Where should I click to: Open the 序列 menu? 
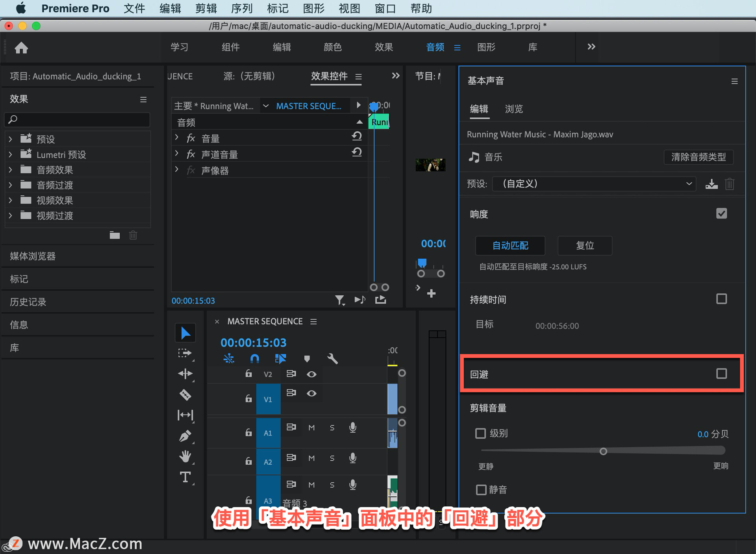click(242, 8)
